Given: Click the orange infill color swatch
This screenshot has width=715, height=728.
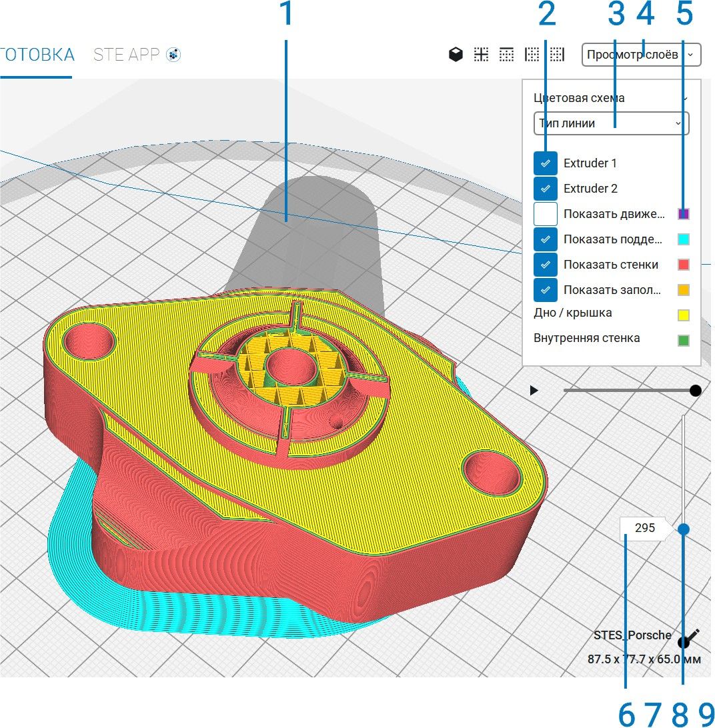Looking at the screenshot, I should tap(684, 290).
